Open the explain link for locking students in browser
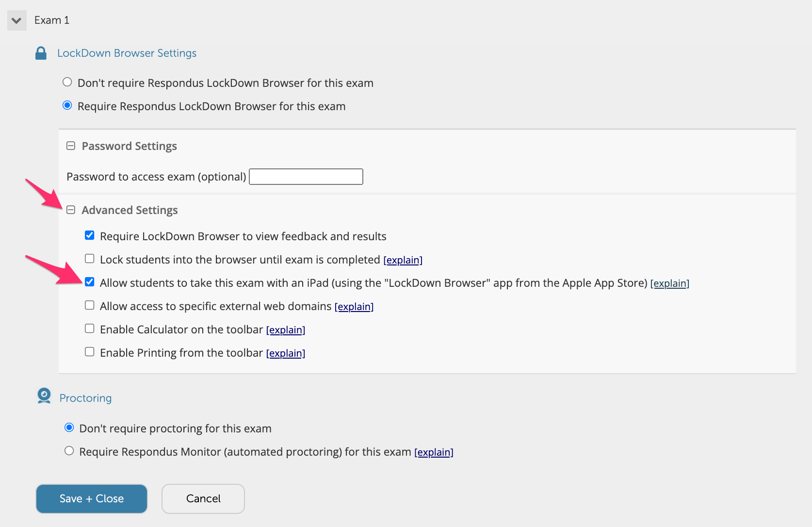The width and height of the screenshot is (812, 527). tap(403, 260)
